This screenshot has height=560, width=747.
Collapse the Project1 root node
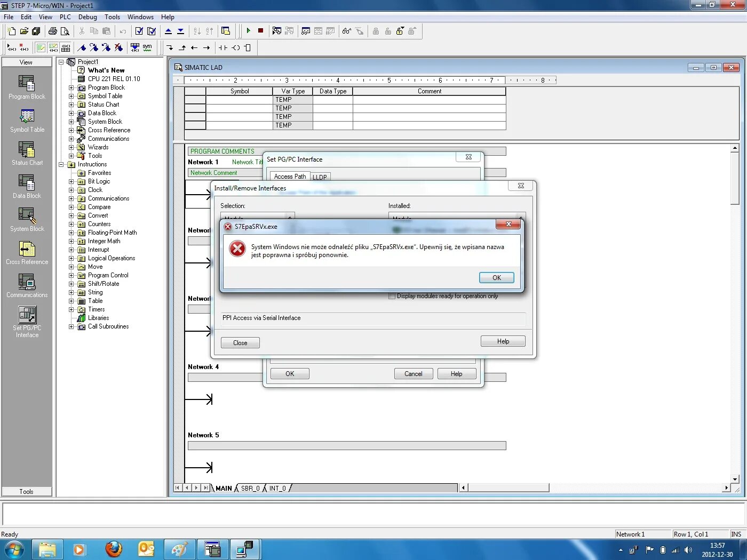[61, 62]
